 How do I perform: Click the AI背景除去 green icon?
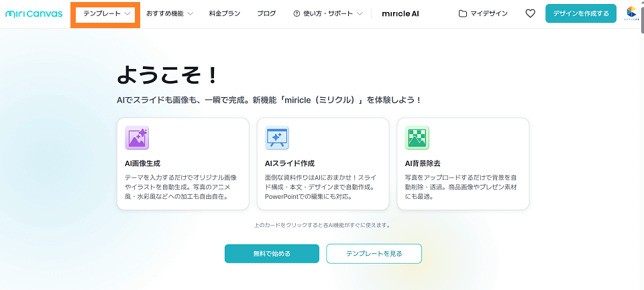417,138
